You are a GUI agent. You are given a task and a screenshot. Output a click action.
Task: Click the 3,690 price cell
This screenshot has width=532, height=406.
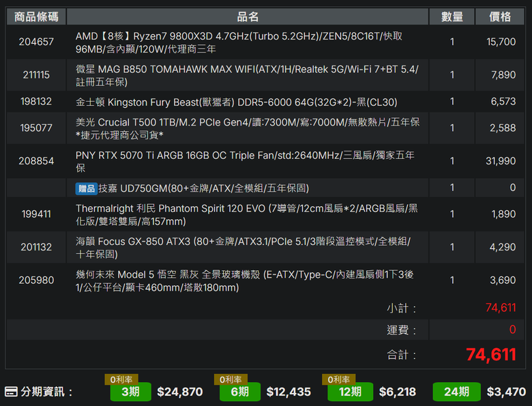click(503, 280)
